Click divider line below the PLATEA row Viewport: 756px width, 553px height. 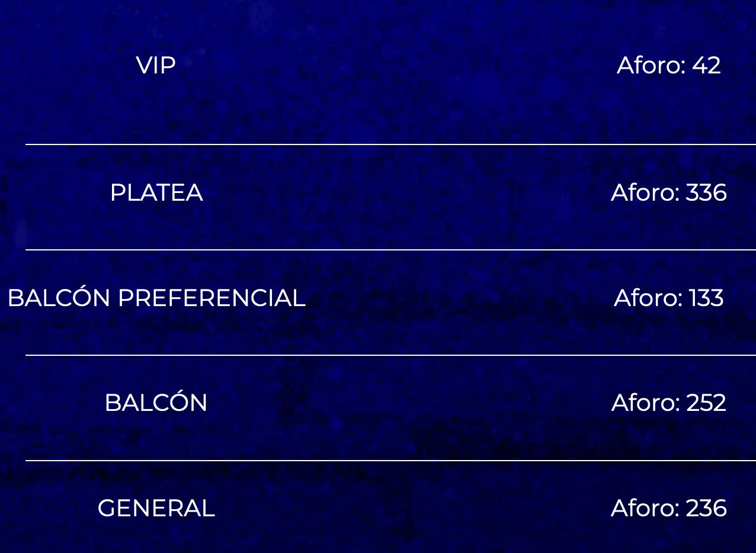pos(390,250)
